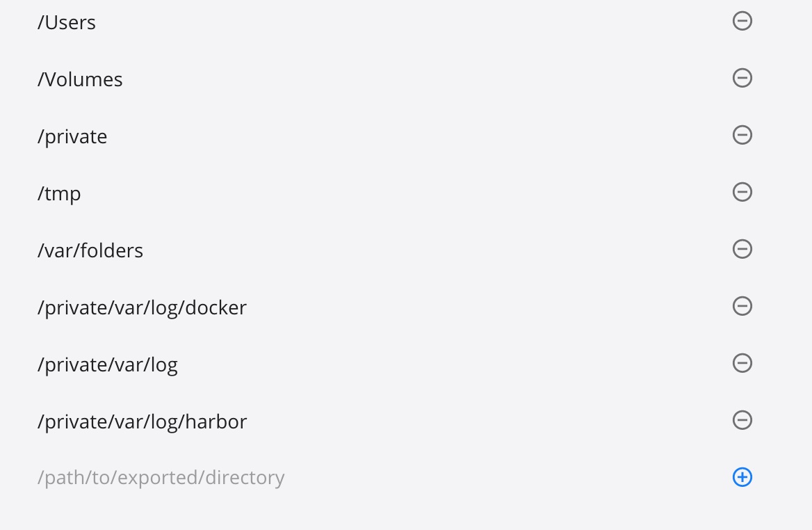Select the /private path entry
This screenshot has height=530, width=812.
72,136
